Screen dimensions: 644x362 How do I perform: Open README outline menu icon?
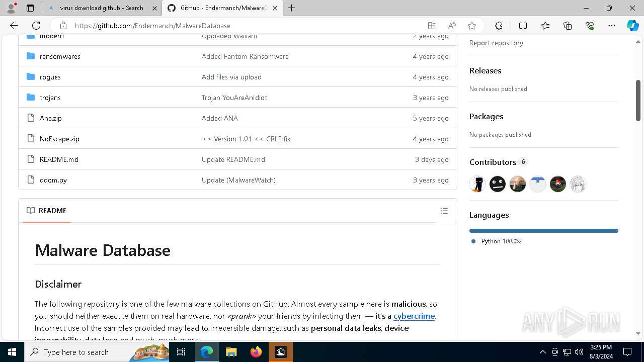444,211
